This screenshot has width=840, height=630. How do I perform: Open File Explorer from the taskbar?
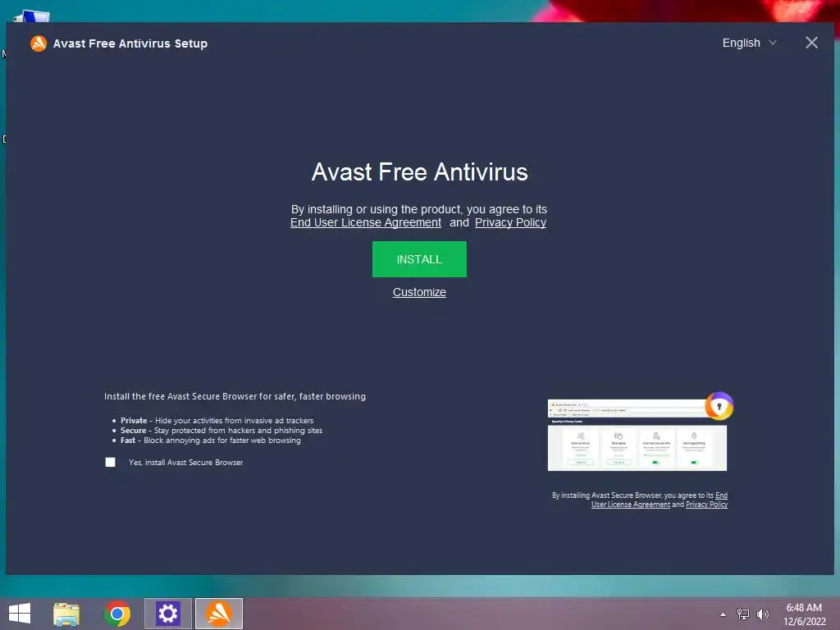coord(66,614)
